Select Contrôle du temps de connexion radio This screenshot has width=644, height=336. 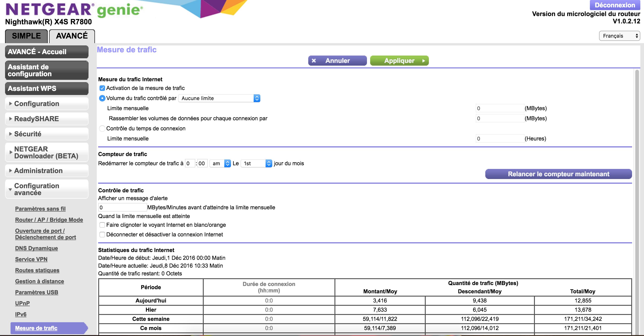[102, 129]
